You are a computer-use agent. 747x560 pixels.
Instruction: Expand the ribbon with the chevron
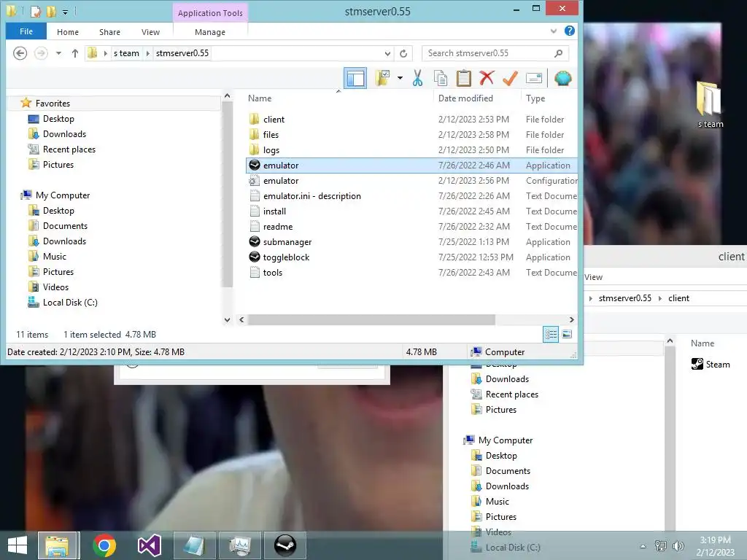[554, 31]
